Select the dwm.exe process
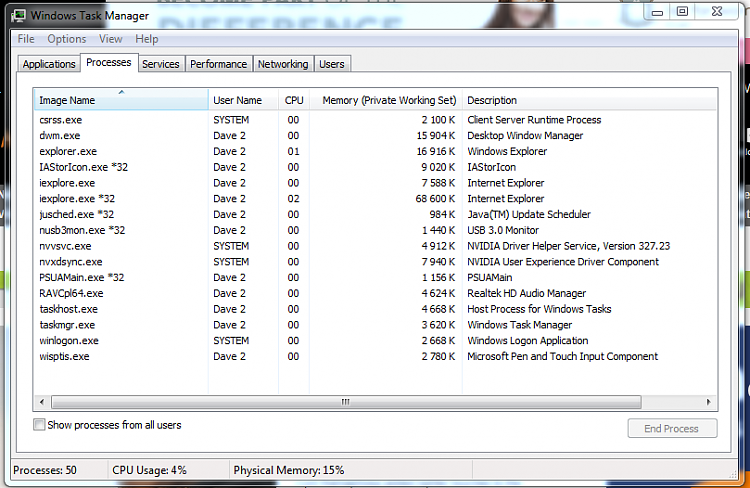The height and width of the screenshot is (488, 750). 375,136
